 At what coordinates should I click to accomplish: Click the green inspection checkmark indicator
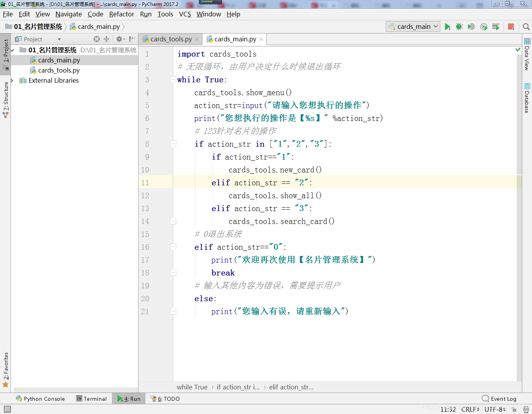518,50
